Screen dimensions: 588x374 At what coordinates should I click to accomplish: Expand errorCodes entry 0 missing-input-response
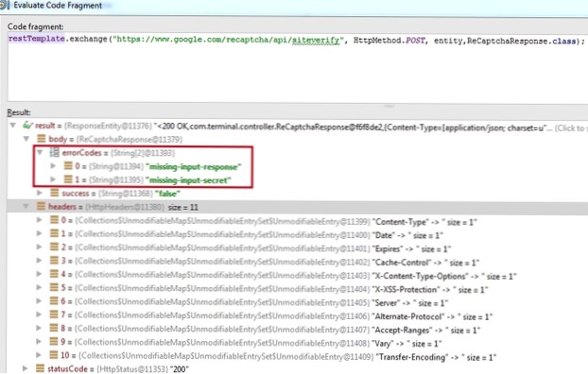(53, 165)
